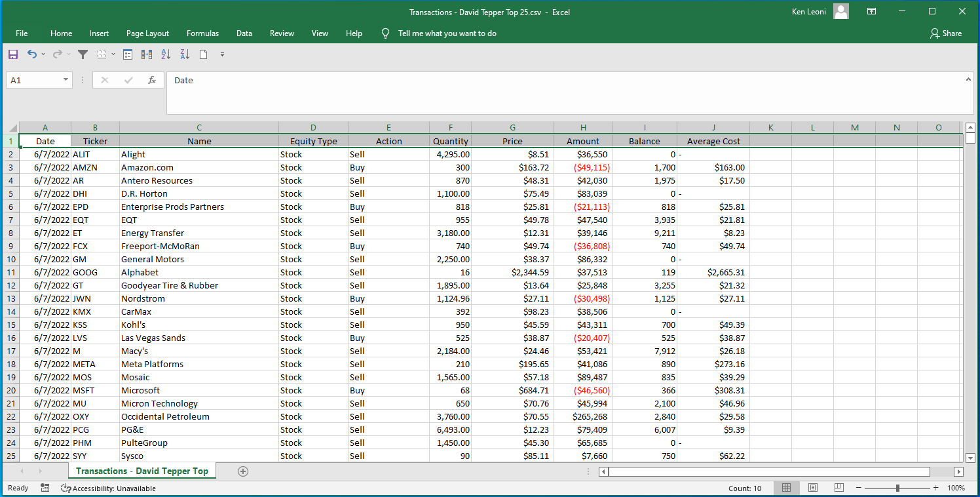
Task: Open the Form icon in the toolbar
Action: [x=128, y=54]
